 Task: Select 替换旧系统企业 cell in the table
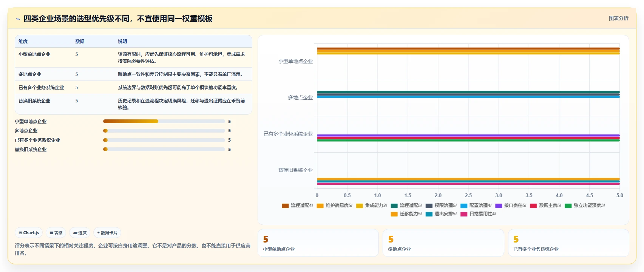click(x=34, y=101)
